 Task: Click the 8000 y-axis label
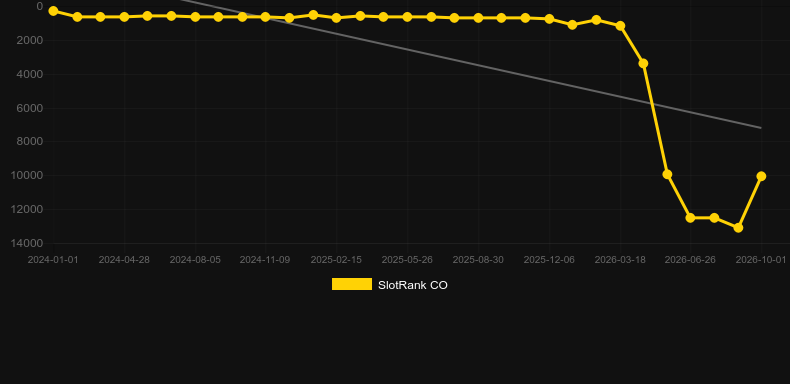pos(30,142)
